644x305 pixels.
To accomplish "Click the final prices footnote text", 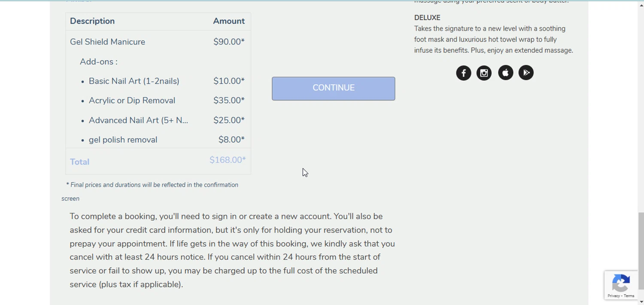I will click(x=150, y=192).
